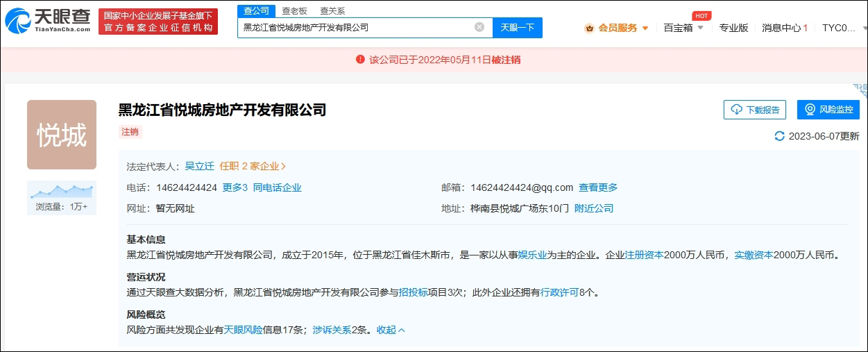The image size is (868, 352).
Task: Click the 风险监控 button
Action: (828, 110)
